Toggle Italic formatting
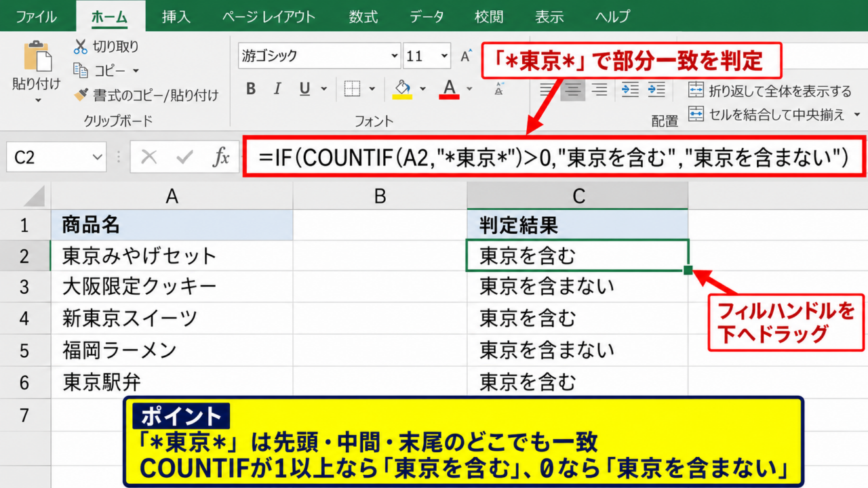Image resolution: width=868 pixels, height=488 pixels. coord(277,89)
